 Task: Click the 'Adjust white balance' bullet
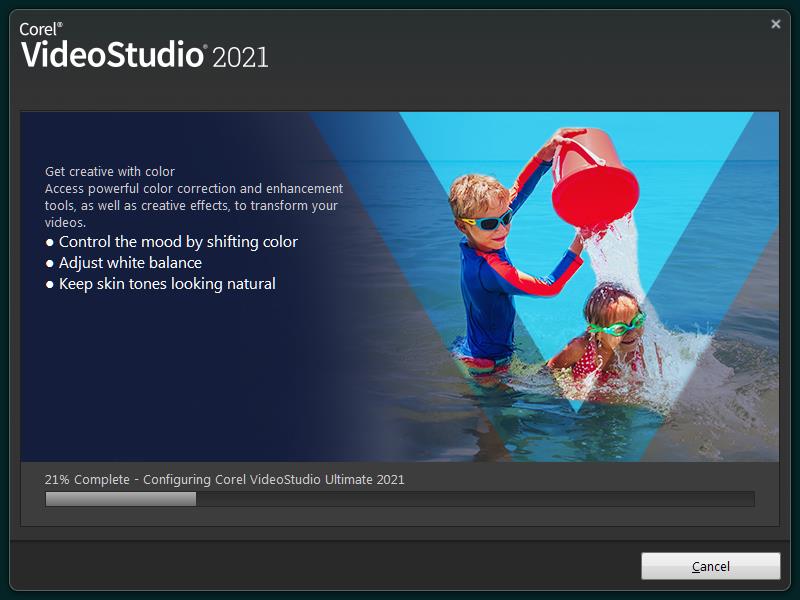click(x=123, y=263)
